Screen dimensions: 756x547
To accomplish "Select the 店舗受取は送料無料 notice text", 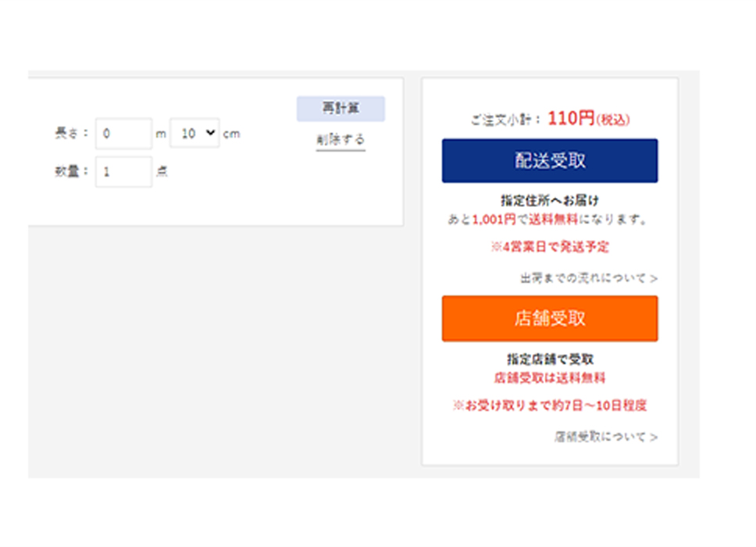I will point(550,378).
